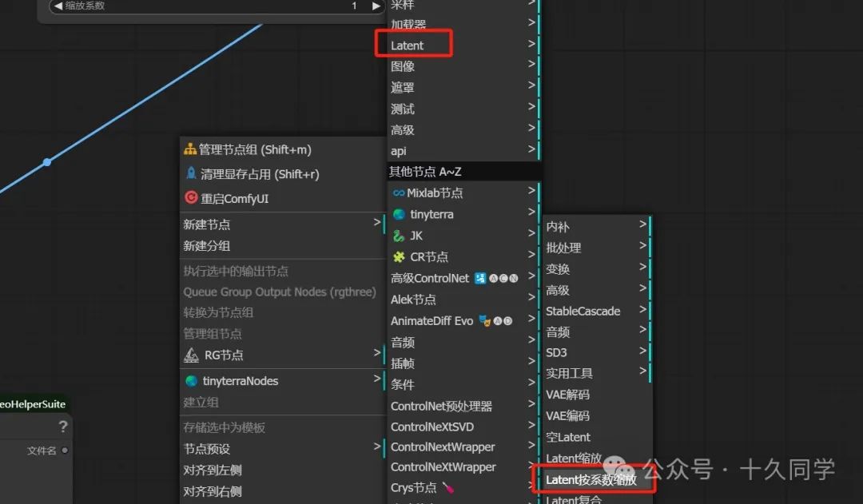This screenshot has width=863, height=504.
Task: Expand the 图像 category arrow
Action: (531, 64)
